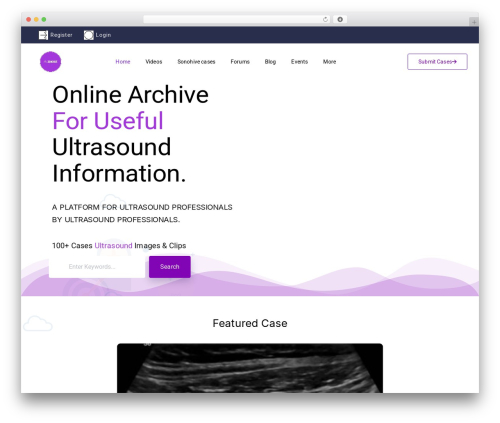Viewport: 500px width, 423px height.
Task: Click the cloud decoration beside Featured Case
Action: point(38,323)
